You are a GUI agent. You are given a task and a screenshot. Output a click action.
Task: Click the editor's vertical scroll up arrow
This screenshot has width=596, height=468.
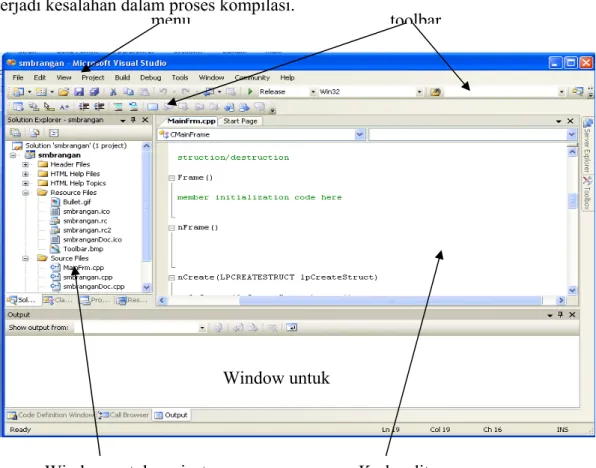[x=572, y=152]
